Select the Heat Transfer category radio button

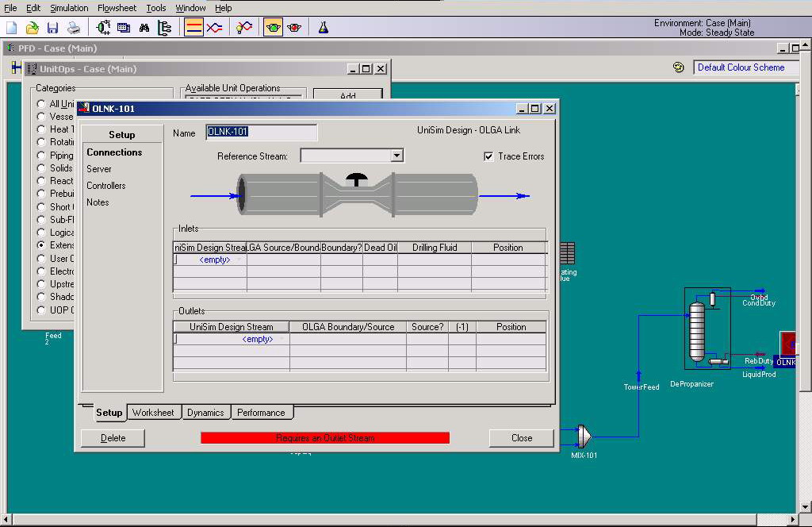coord(41,129)
